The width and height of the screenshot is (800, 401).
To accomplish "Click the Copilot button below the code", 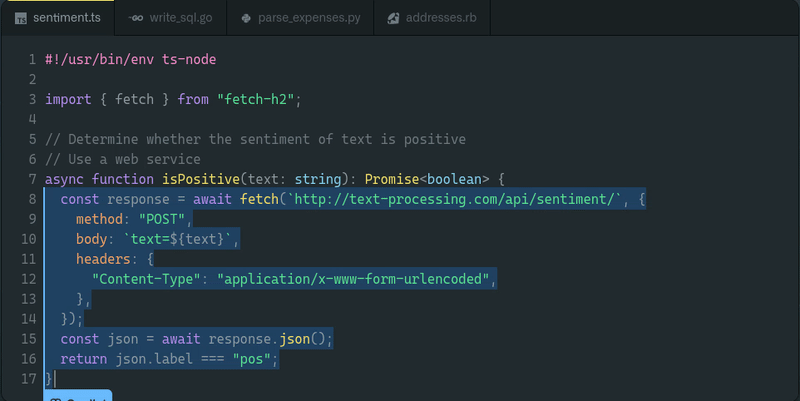I will click(77, 397).
